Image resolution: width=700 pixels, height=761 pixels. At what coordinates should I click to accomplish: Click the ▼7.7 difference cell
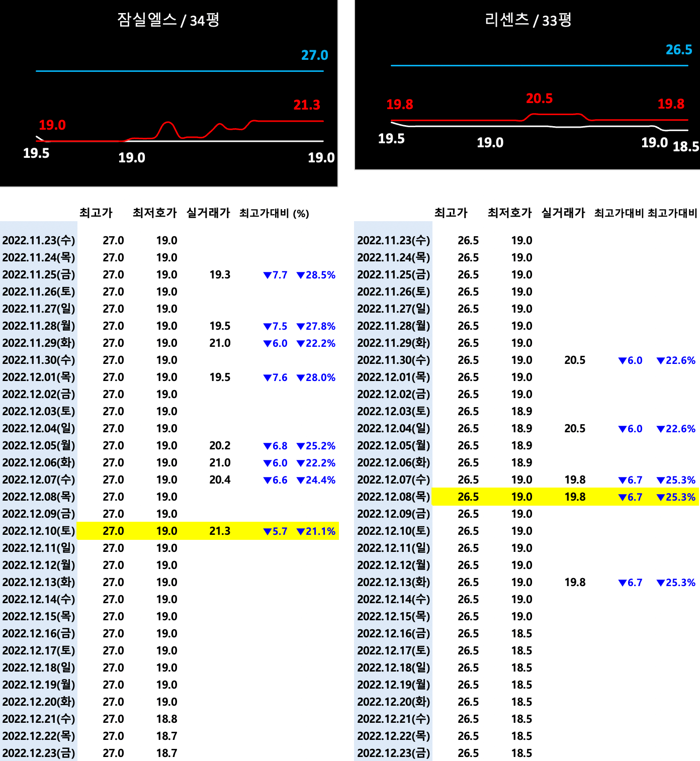[x=275, y=275]
